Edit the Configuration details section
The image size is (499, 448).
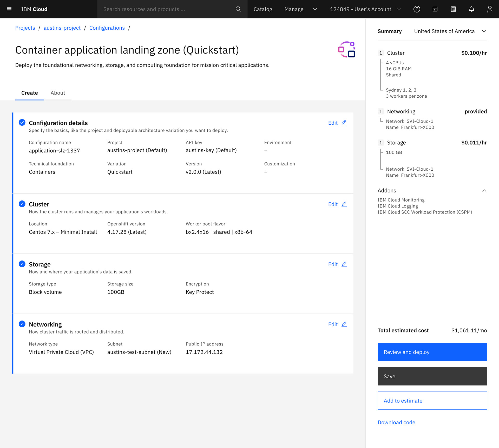pyautogui.click(x=333, y=123)
